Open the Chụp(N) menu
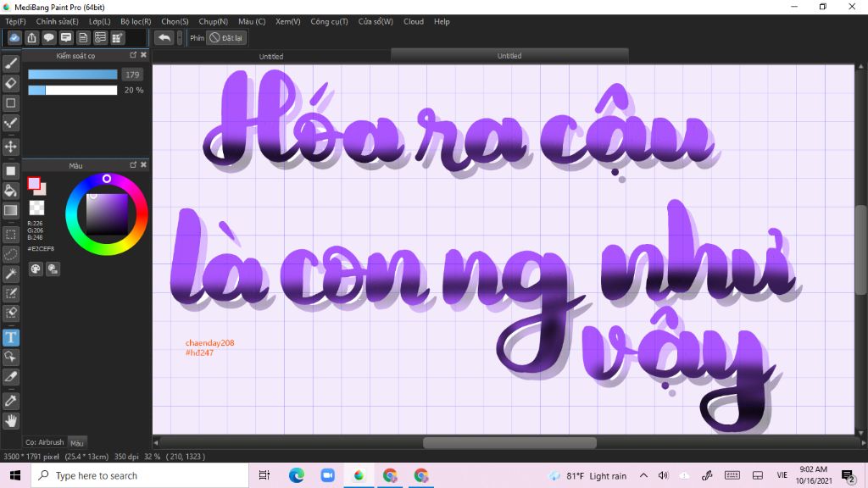The height and width of the screenshot is (488, 868). pyautogui.click(x=213, y=21)
